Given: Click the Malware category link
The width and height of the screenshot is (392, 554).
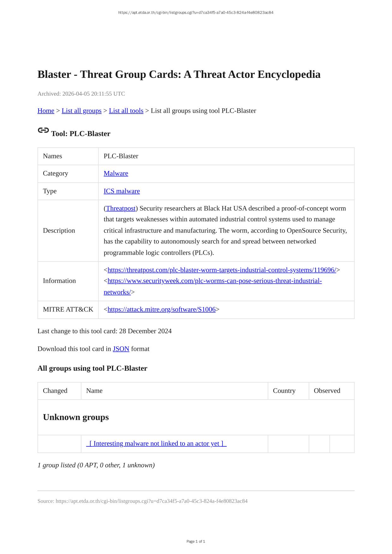Looking at the screenshot, I should (x=116, y=174).
